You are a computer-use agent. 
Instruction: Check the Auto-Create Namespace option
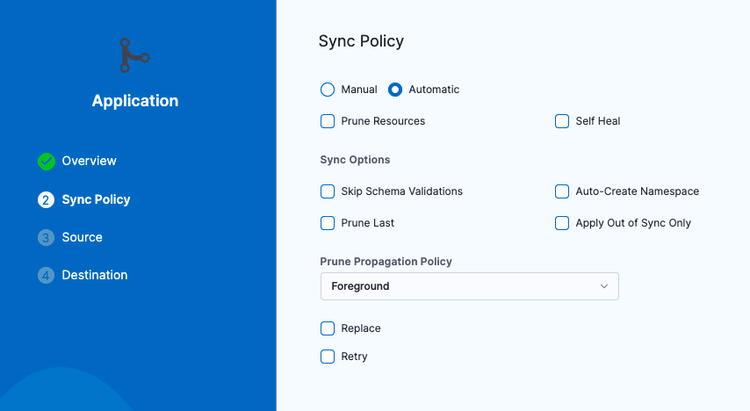[562, 191]
